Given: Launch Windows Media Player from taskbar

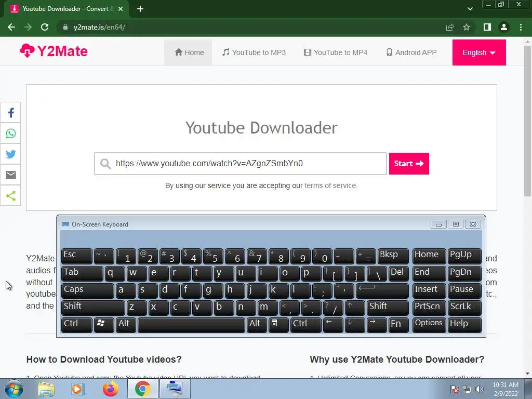Looking at the screenshot, I should [x=78, y=389].
